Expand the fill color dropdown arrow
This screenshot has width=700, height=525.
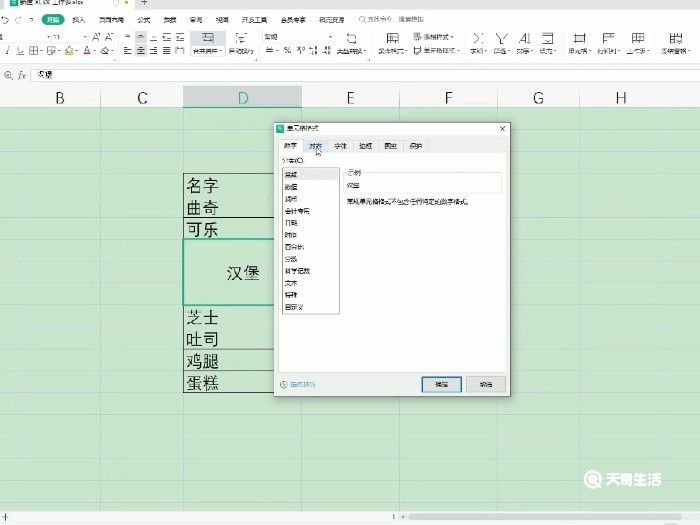77,51
